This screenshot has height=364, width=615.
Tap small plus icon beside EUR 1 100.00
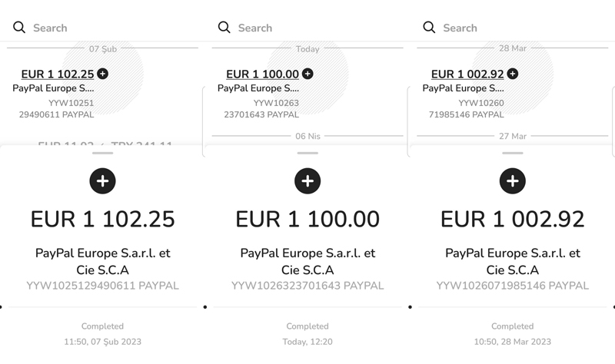coord(308,74)
